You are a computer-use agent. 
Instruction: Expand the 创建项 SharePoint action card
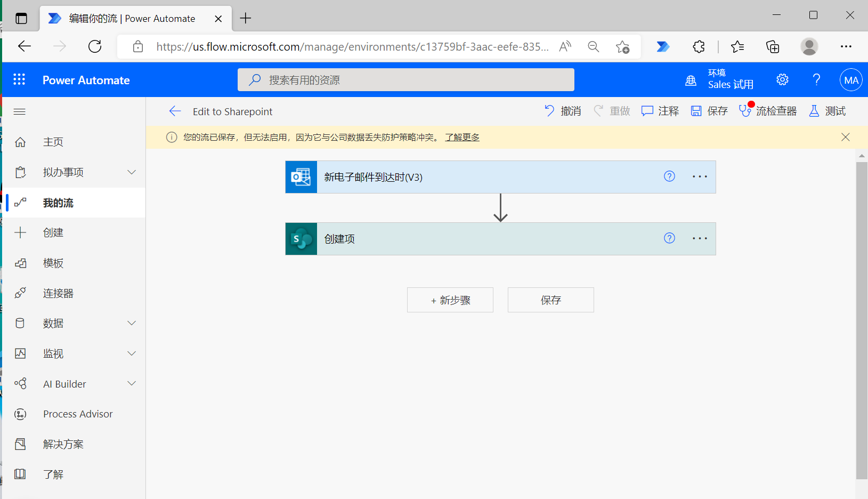coord(500,239)
